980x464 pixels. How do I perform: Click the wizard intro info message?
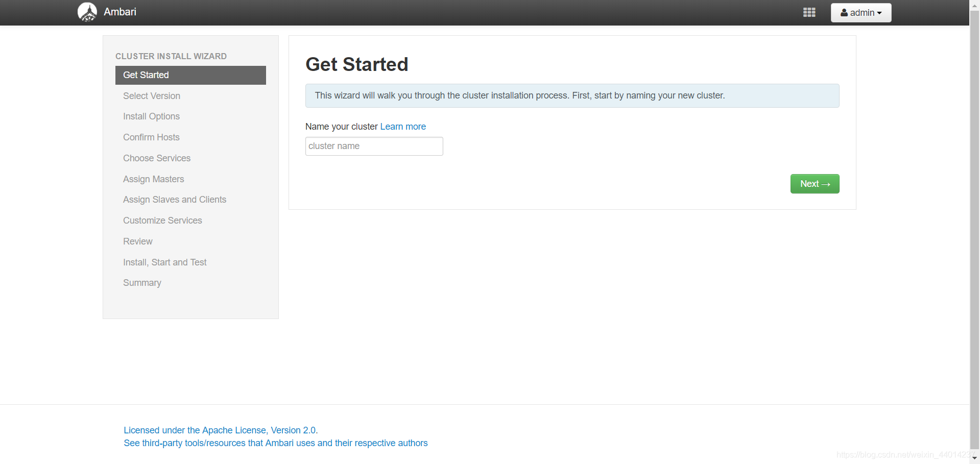(x=572, y=95)
